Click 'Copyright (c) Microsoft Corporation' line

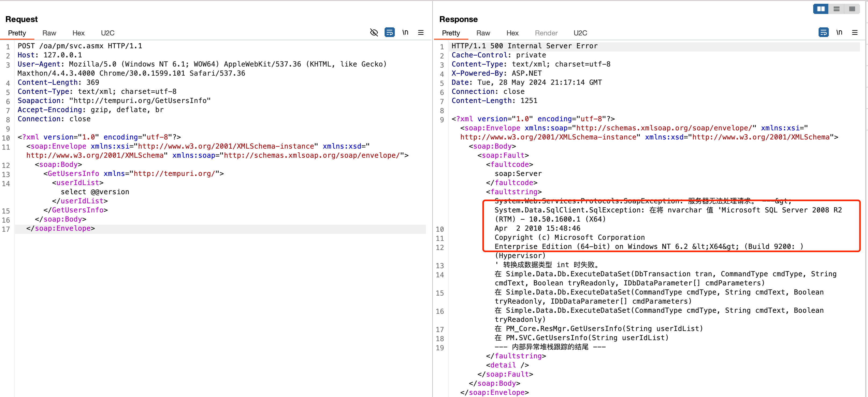tap(570, 237)
